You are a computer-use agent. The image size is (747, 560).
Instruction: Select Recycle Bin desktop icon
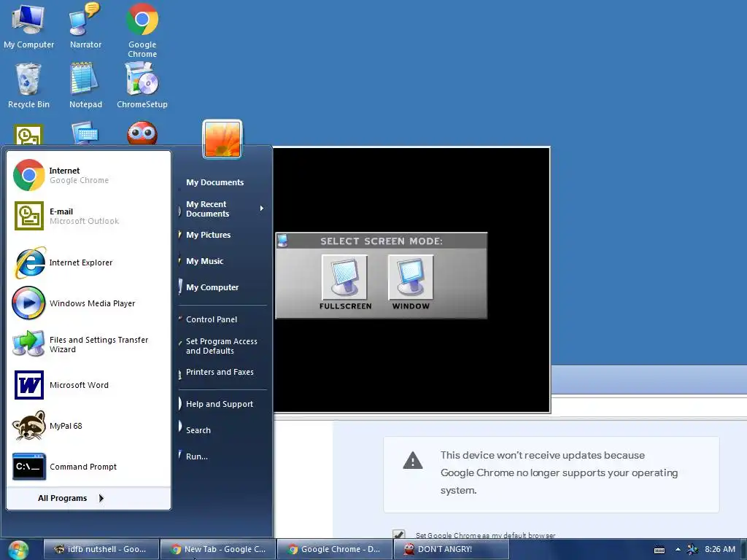tap(28, 86)
